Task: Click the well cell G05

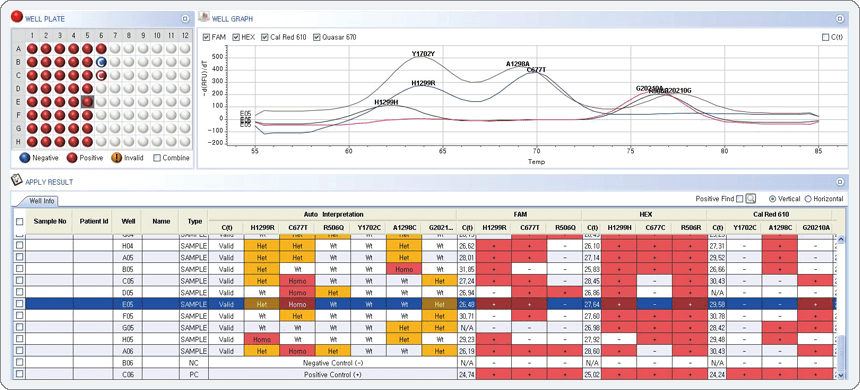Action: (128, 327)
